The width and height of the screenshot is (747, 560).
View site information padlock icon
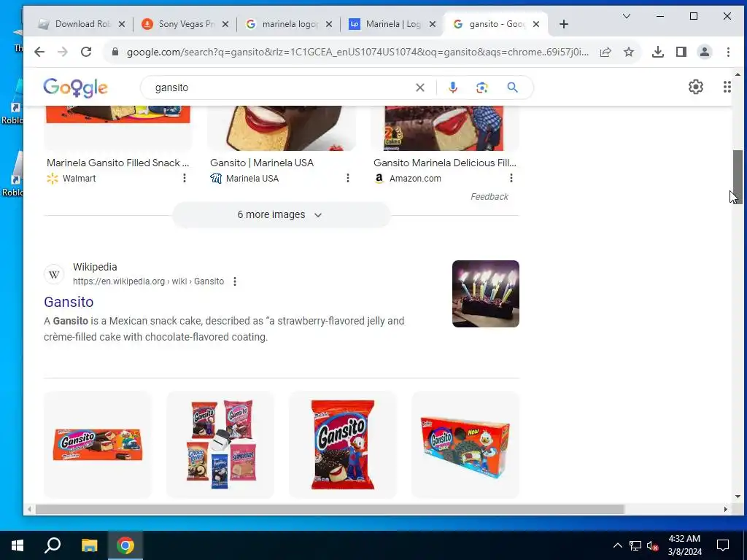115,52
